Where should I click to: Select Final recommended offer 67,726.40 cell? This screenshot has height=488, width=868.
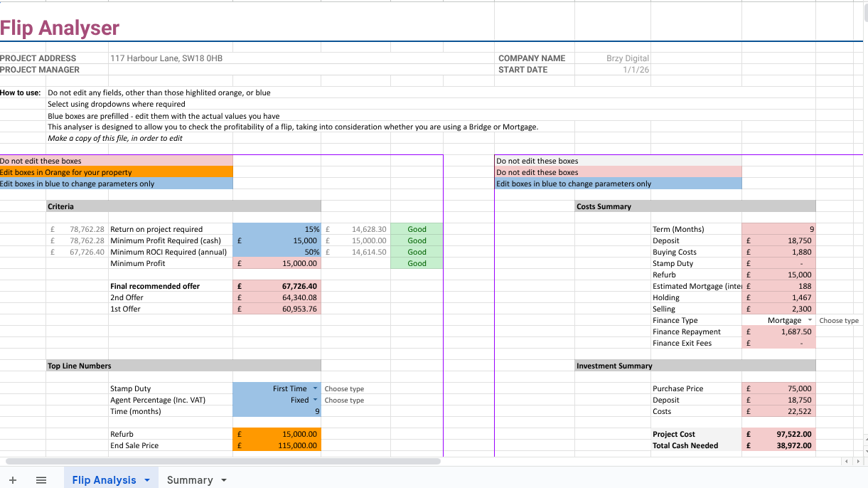point(277,286)
